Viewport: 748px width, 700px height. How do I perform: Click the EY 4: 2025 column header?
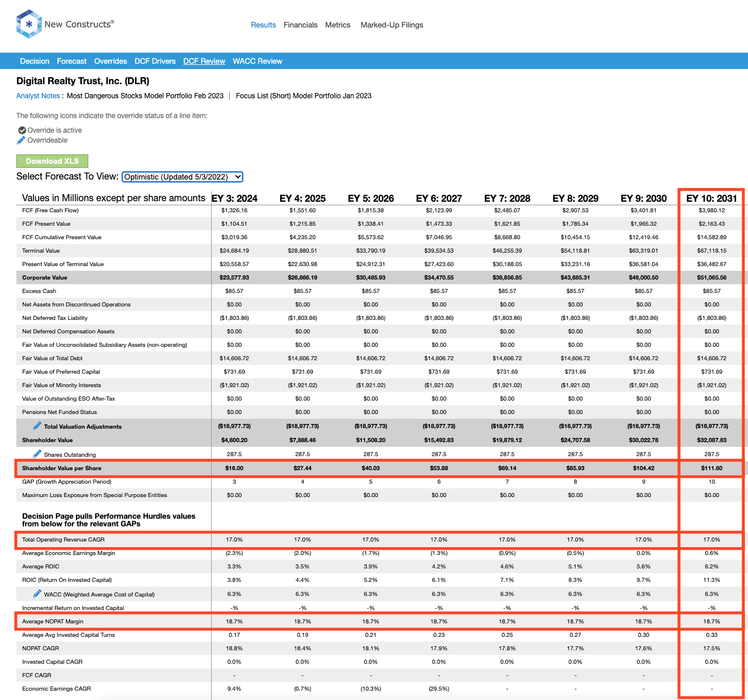tap(302, 198)
